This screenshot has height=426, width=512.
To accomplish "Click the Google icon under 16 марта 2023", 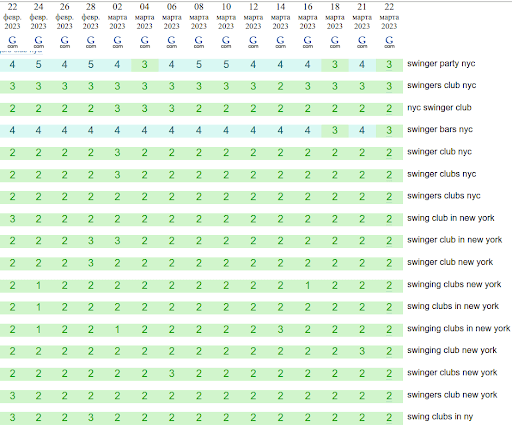I will pyautogui.click(x=308, y=42).
